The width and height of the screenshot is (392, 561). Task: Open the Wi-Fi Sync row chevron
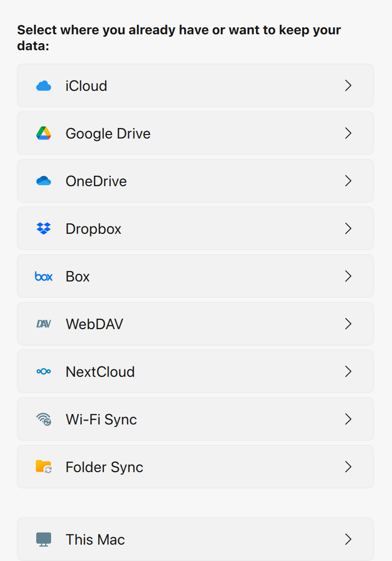(348, 419)
